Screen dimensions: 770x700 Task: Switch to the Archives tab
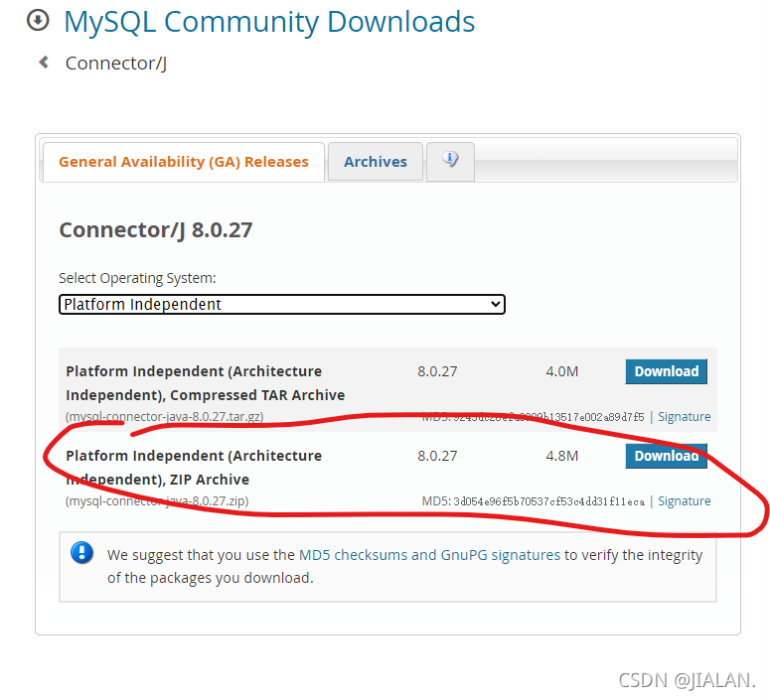click(x=376, y=162)
